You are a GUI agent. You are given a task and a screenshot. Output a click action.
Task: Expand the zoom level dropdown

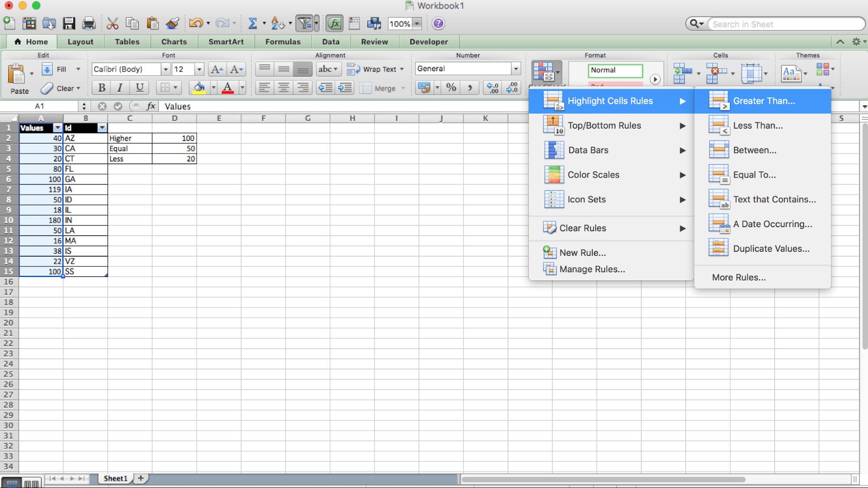pos(416,24)
